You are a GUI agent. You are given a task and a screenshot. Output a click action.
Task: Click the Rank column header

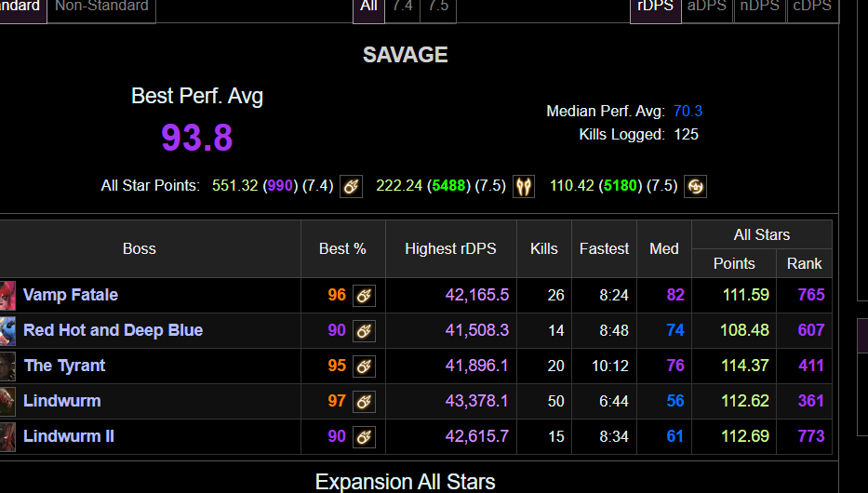[x=805, y=263]
